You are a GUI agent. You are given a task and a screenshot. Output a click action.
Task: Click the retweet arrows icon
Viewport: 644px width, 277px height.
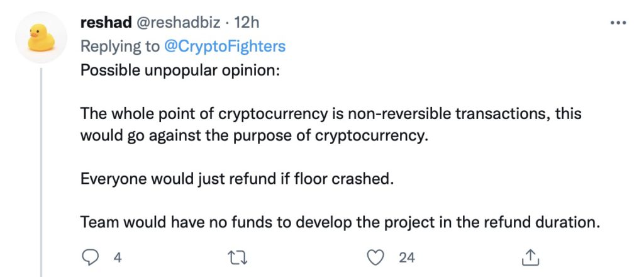click(x=238, y=257)
